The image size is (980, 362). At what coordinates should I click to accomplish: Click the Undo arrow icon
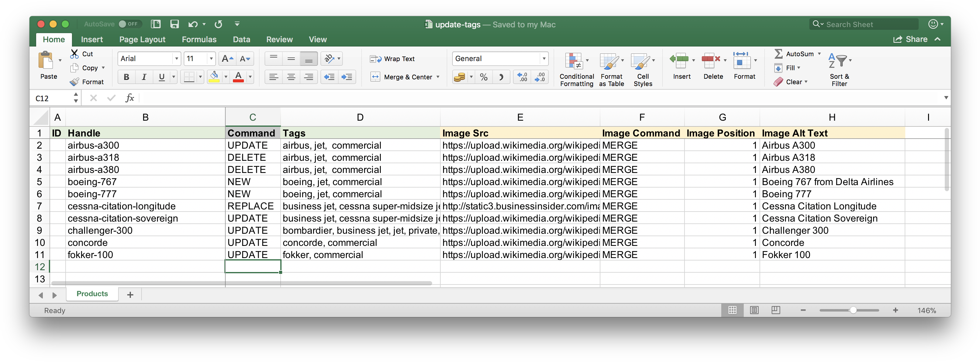click(193, 24)
